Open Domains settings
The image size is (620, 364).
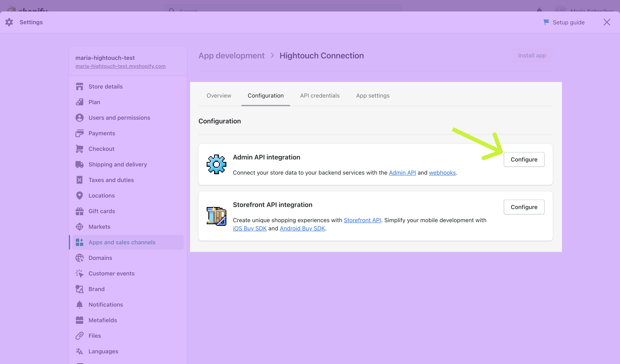pyautogui.click(x=128, y=258)
